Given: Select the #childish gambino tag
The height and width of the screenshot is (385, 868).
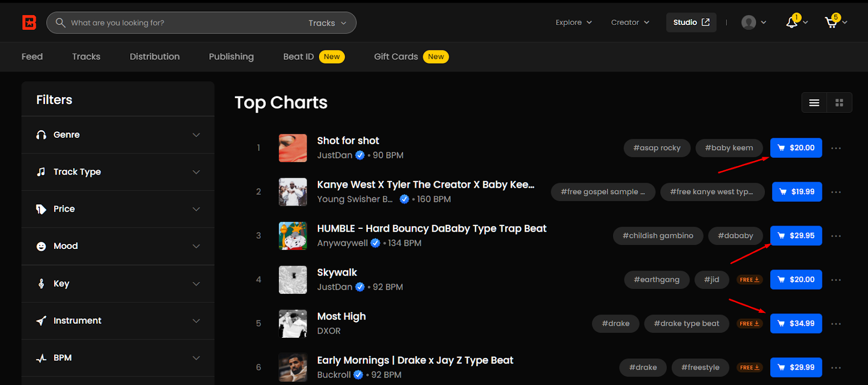Looking at the screenshot, I should [x=658, y=236].
